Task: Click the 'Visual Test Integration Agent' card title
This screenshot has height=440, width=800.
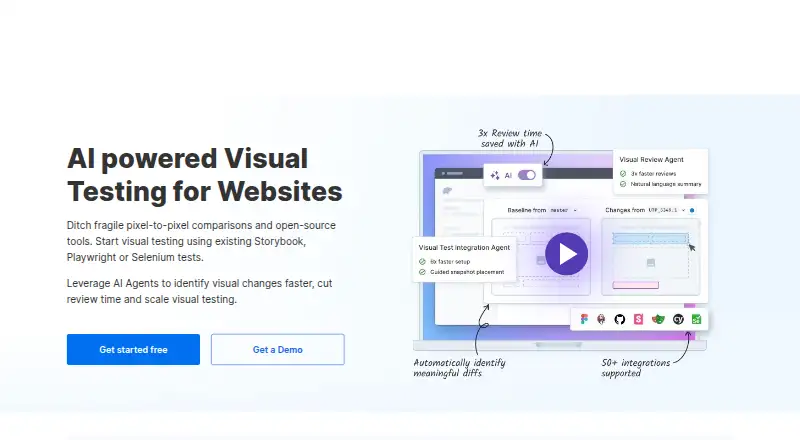Action: [x=464, y=248]
